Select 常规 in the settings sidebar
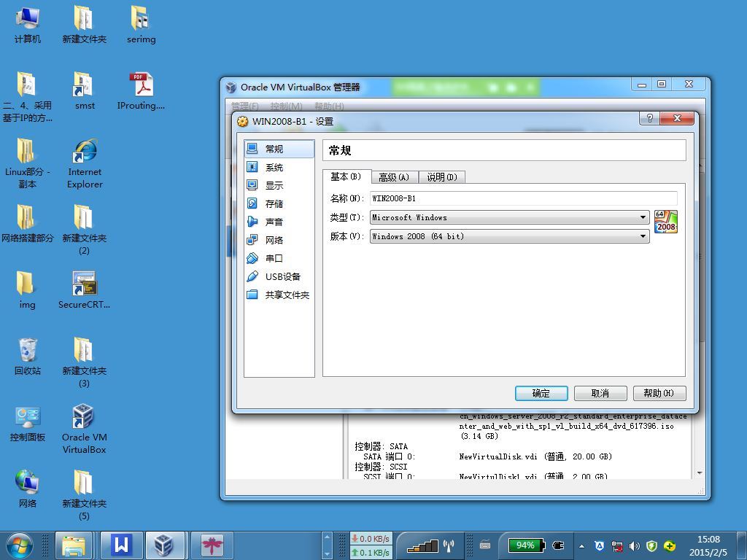Screen dimensions: 747x560 coord(279,149)
